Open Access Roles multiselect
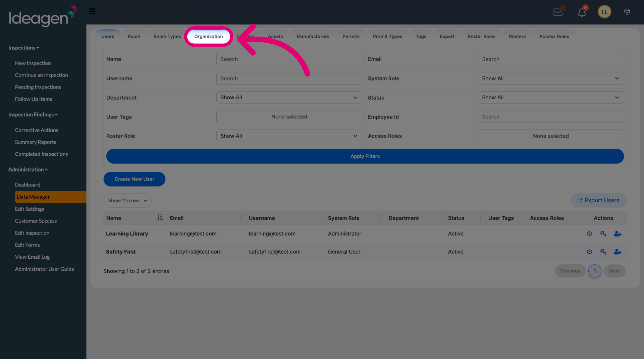 coord(551,136)
